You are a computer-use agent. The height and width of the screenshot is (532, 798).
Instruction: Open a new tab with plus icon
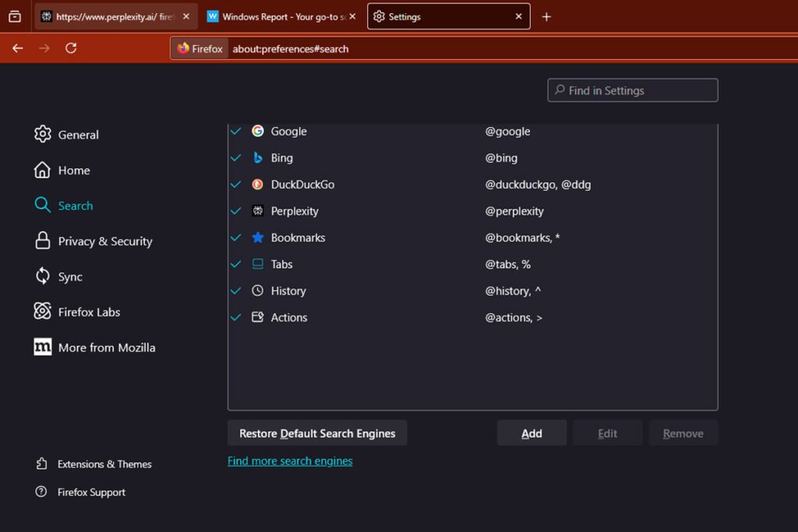pyautogui.click(x=546, y=17)
